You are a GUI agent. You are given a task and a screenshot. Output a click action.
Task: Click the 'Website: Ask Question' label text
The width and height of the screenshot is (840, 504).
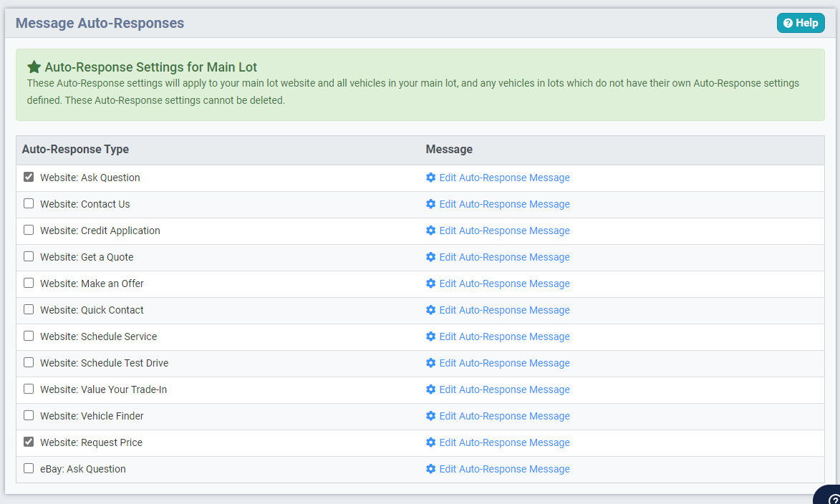click(90, 178)
